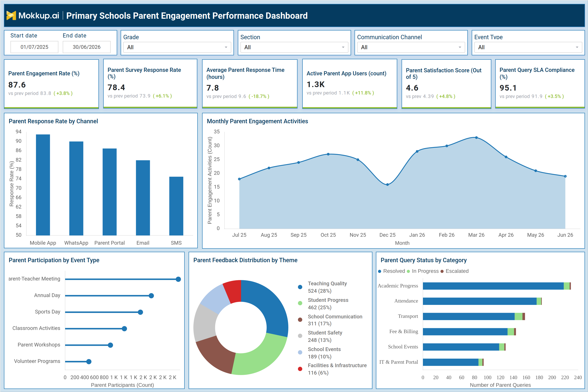Click the Transport in-progress green segment
Screen dimensions: 588x392
click(x=519, y=316)
